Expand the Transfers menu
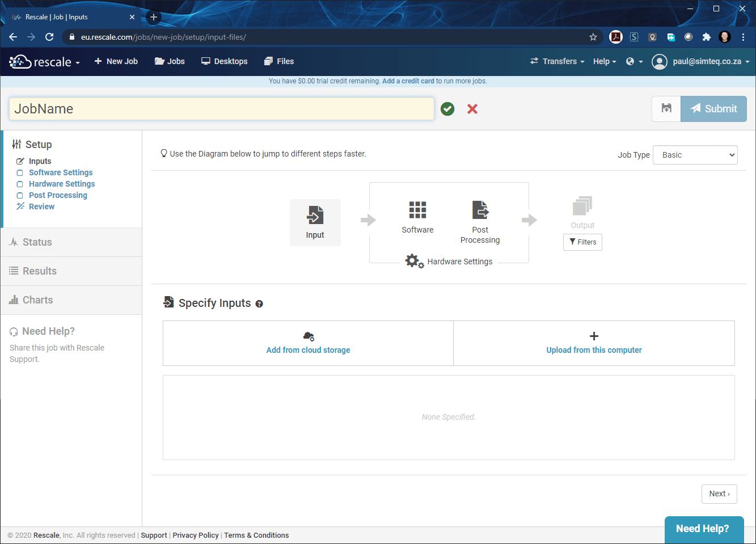The image size is (756, 544). coord(557,61)
